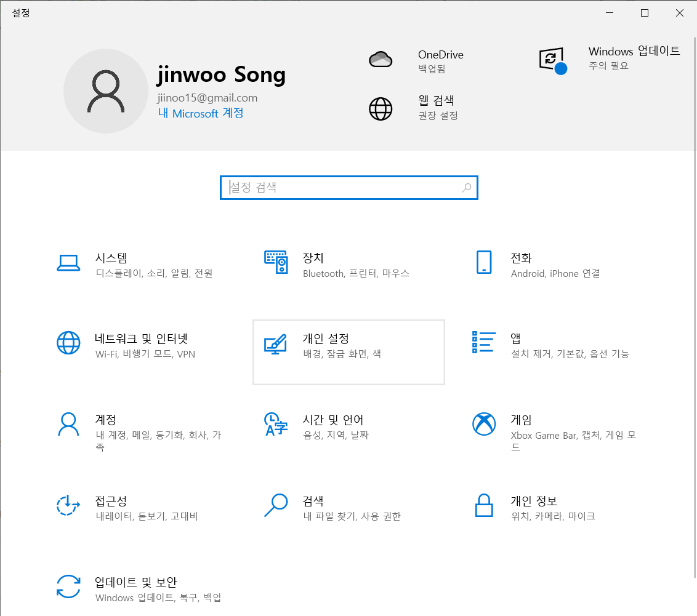
Task: Open the 개인 정보 padlock icon
Action: click(483, 505)
